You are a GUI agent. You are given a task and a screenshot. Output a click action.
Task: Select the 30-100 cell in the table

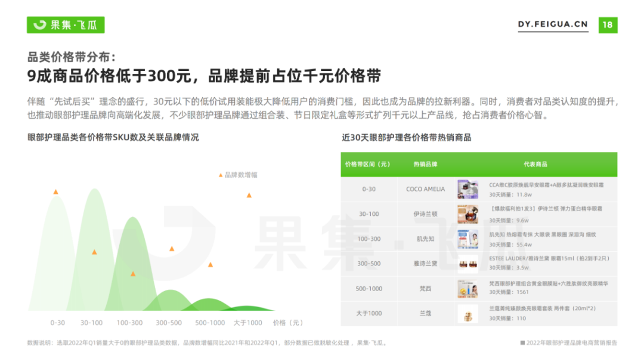[369, 214]
